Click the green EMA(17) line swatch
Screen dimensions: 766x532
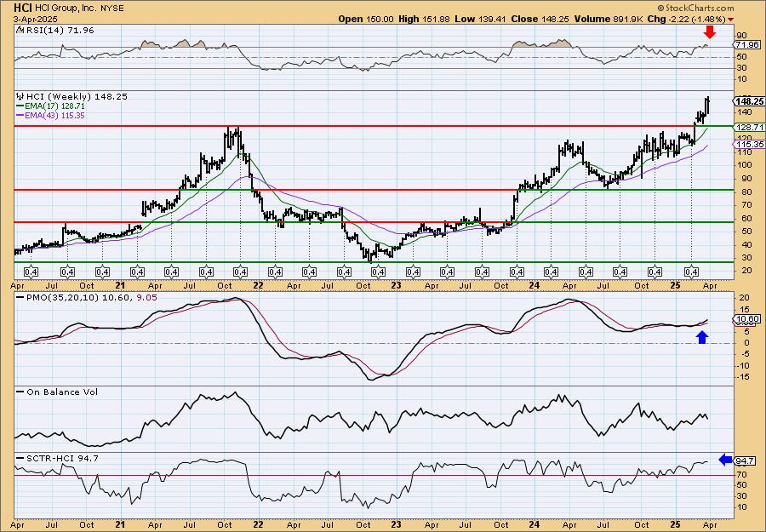20,106
